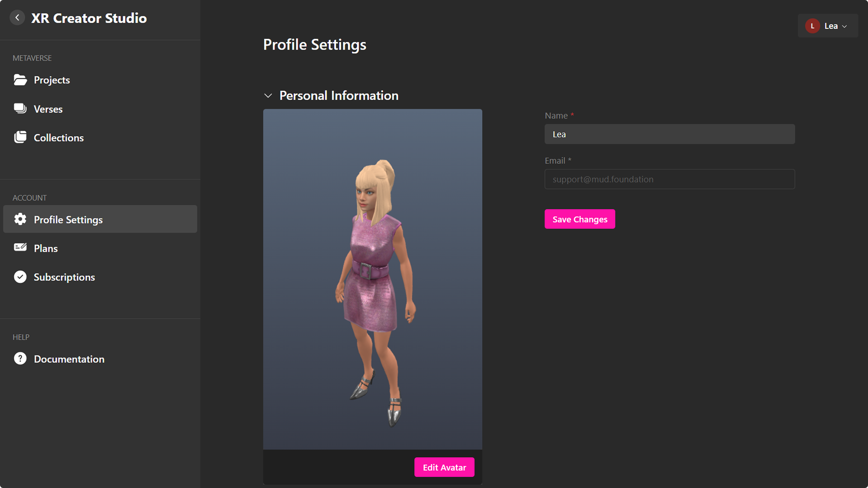Select the XR Creator Studio title
The image size is (868, 488).
[x=89, y=18]
